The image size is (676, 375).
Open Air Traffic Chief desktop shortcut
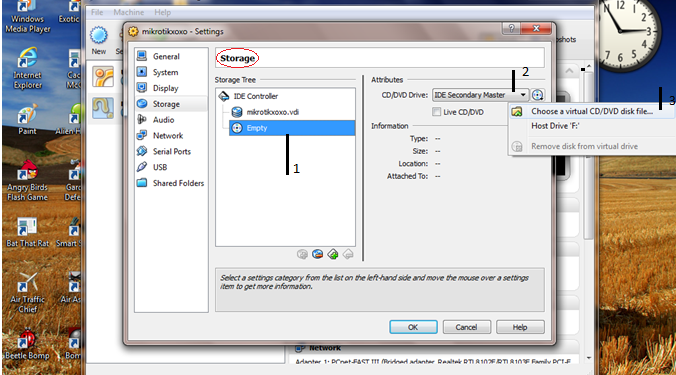[27, 293]
